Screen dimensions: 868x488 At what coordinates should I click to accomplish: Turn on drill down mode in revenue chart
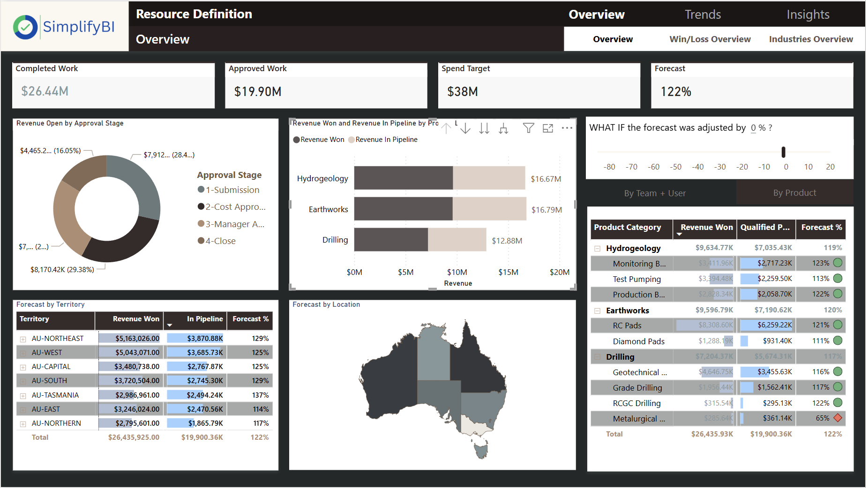tap(465, 128)
